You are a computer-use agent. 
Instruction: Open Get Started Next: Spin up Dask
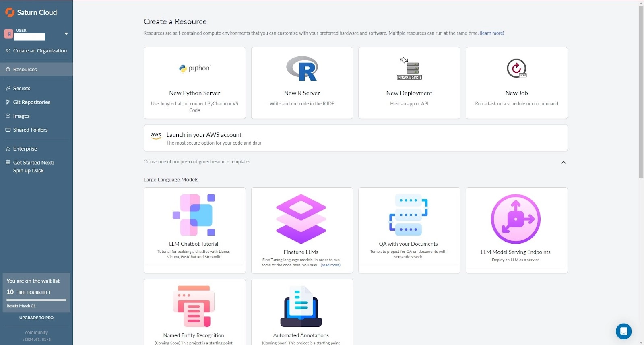(x=33, y=166)
